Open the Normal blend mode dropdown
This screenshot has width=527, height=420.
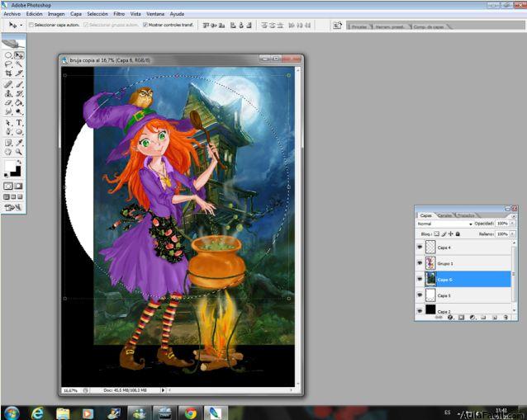pyautogui.click(x=444, y=224)
